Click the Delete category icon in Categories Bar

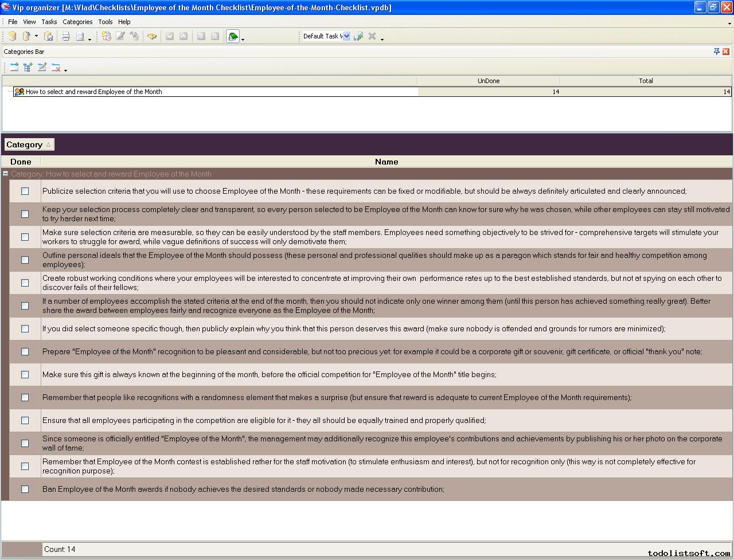pos(56,67)
